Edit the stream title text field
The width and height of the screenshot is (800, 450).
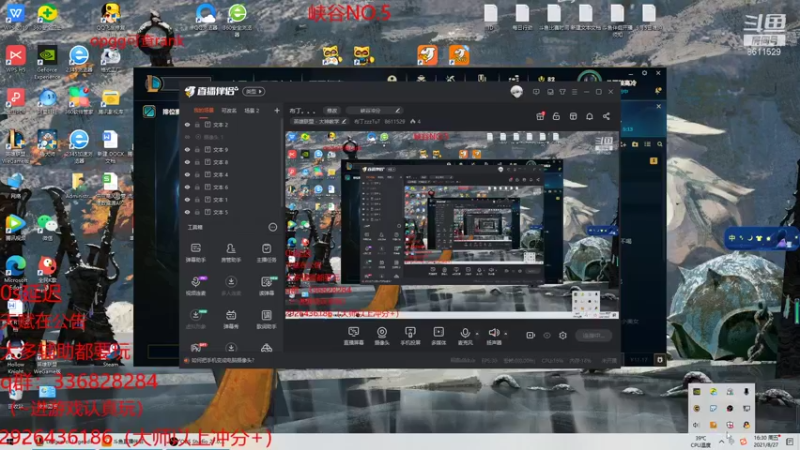click(x=374, y=110)
